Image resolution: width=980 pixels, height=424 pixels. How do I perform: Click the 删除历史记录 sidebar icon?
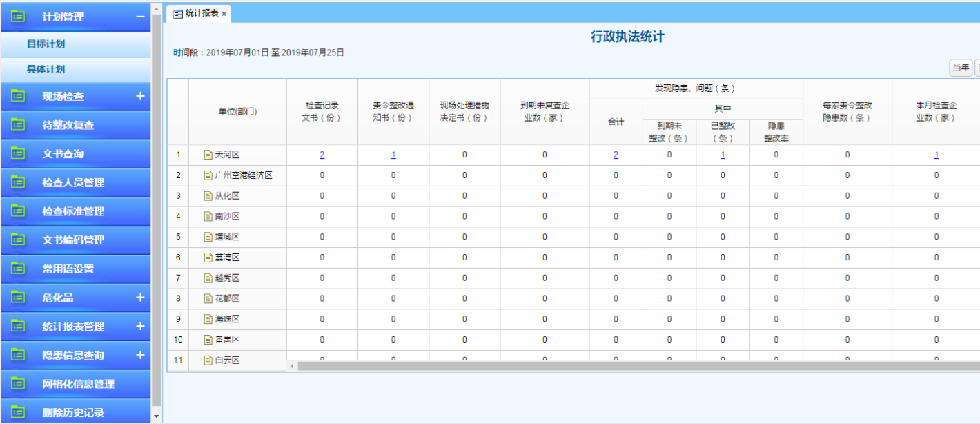(x=18, y=412)
